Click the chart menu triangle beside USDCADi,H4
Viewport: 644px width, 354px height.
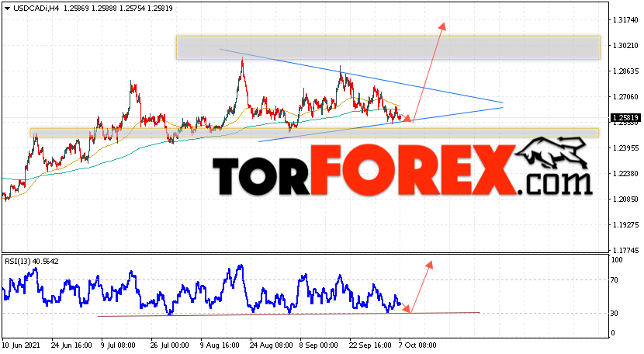[8, 9]
